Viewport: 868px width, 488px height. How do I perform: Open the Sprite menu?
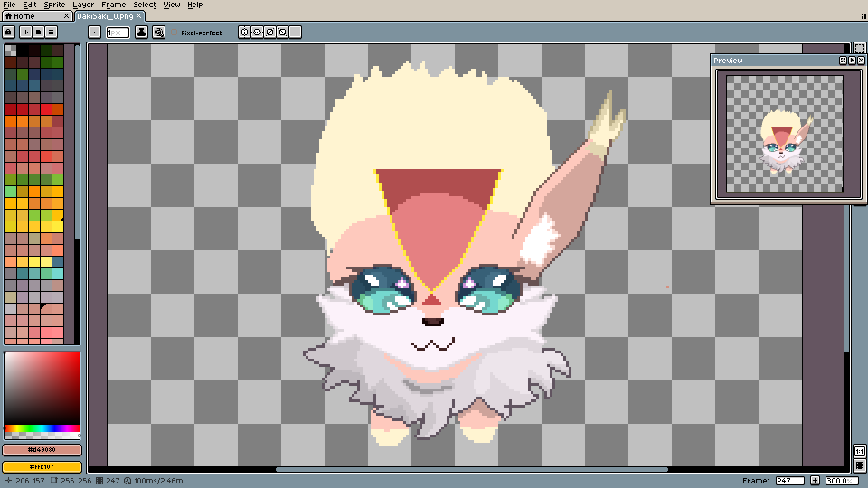pos(54,5)
